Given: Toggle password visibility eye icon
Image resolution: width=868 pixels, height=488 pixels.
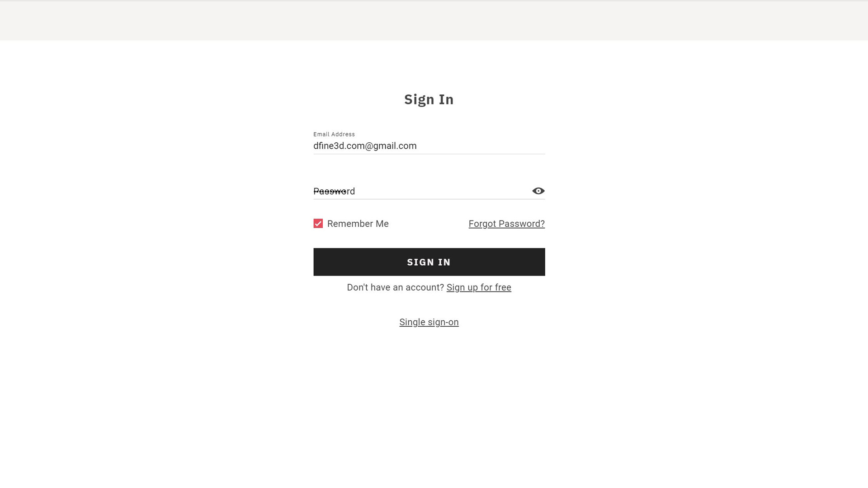Looking at the screenshot, I should (x=538, y=191).
